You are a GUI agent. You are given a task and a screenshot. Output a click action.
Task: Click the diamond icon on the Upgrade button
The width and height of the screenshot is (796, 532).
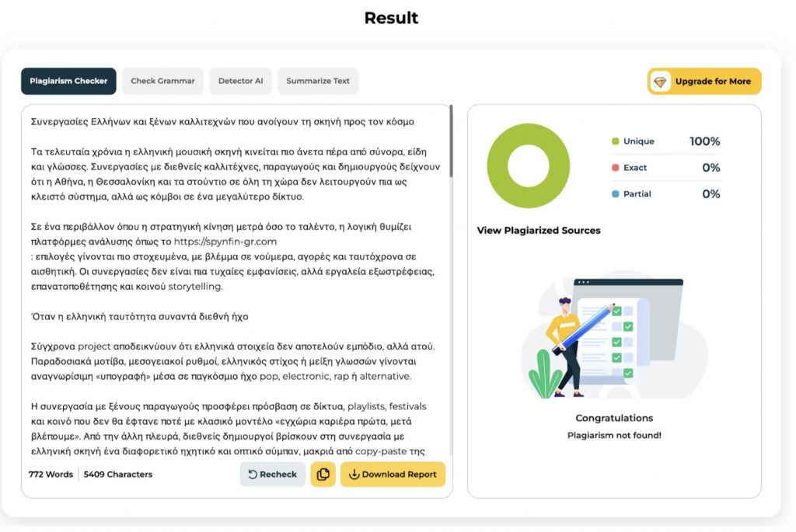661,82
